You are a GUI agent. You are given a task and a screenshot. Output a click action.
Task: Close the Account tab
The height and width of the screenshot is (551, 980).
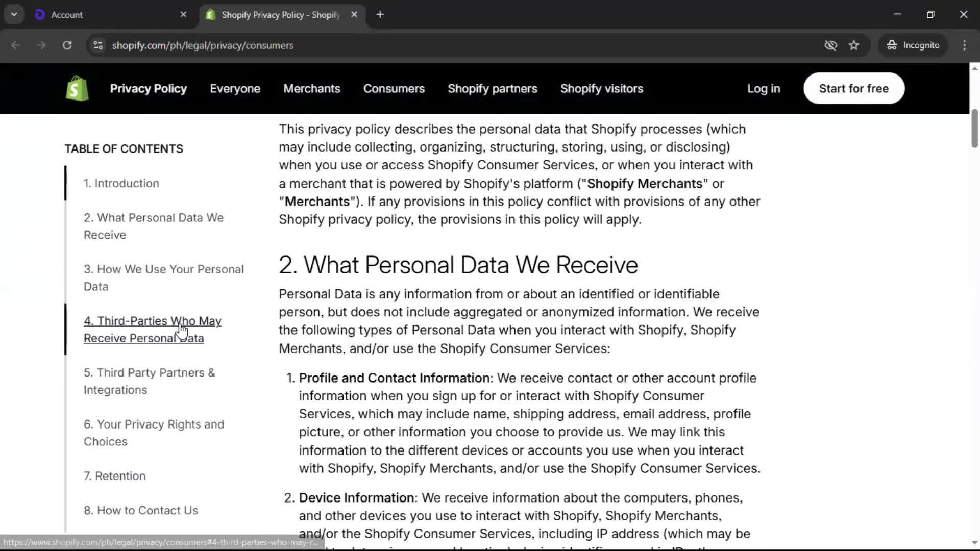pyautogui.click(x=183, y=15)
